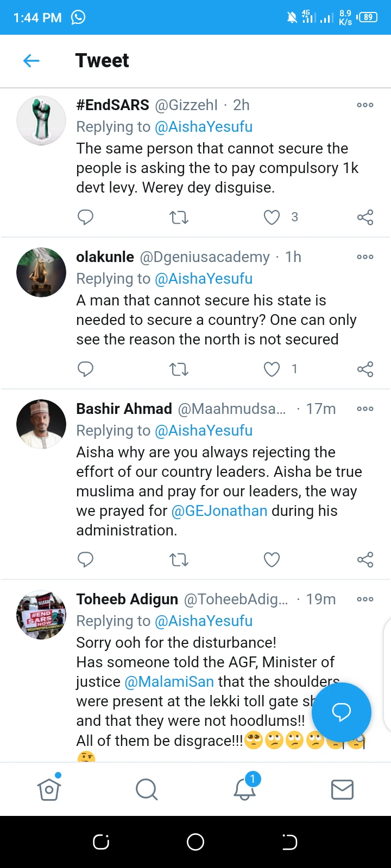Open the Search tab
Image resolution: width=391 pixels, height=868 pixels.
[x=147, y=789]
